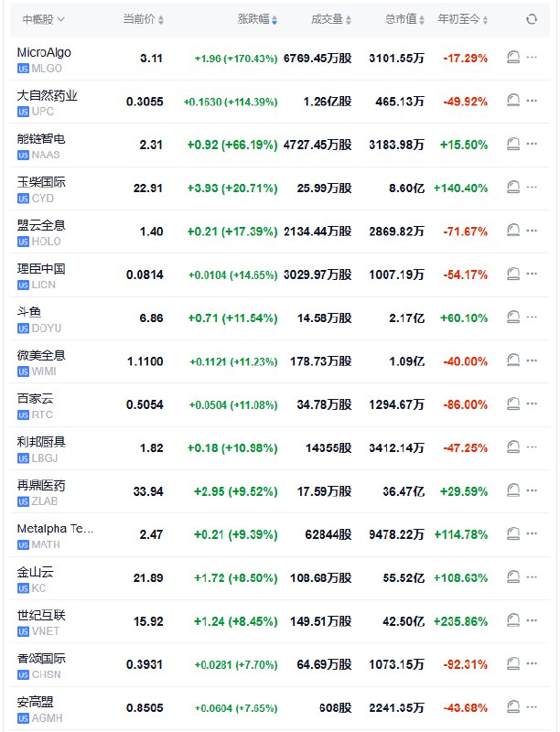Screen dimensions: 560x732
Task: Click 大自然药业 volume 1.26亿股
Action: point(328,102)
